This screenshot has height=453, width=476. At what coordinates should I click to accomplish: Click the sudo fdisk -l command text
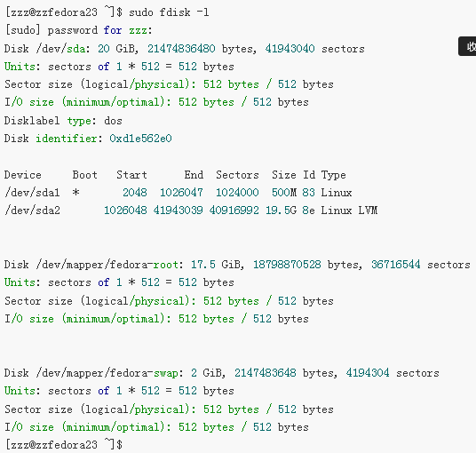click(x=169, y=12)
